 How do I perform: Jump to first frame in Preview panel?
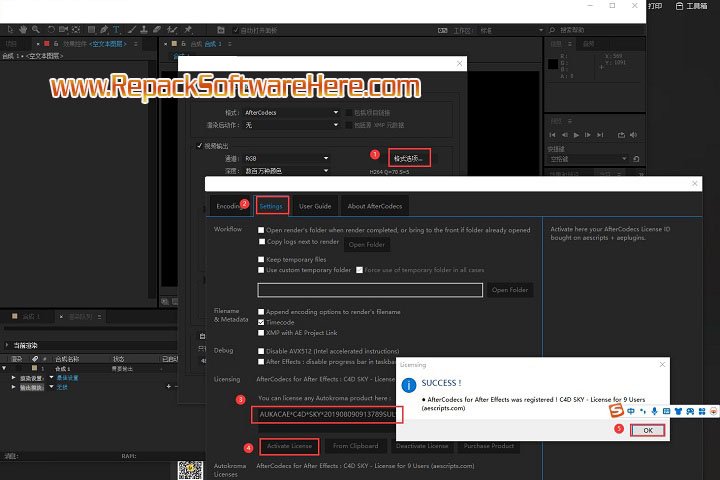click(552, 135)
